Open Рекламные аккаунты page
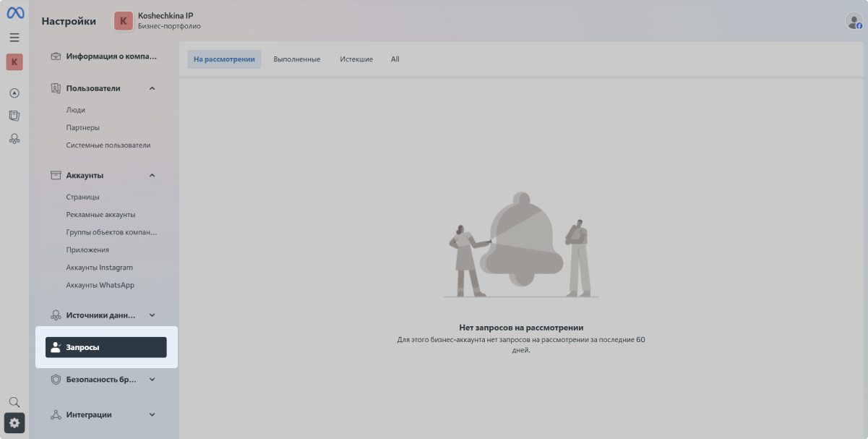The height and width of the screenshot is (439, 868). (x=100, y=215)
